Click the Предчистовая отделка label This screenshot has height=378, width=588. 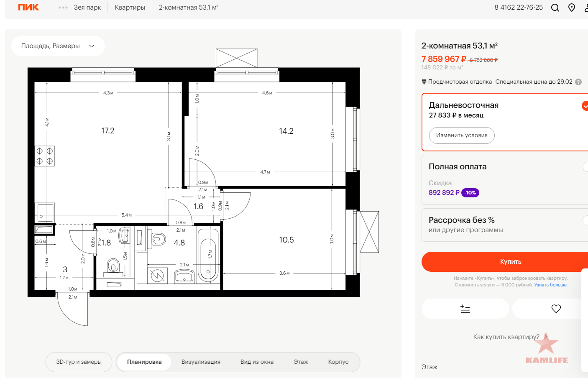pyautogui.click(x=460, y=82)
